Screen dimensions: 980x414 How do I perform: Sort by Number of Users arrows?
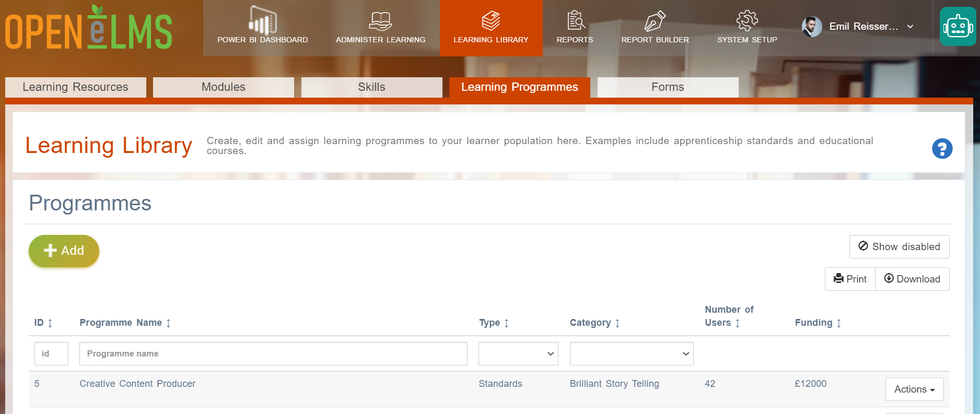738,323
